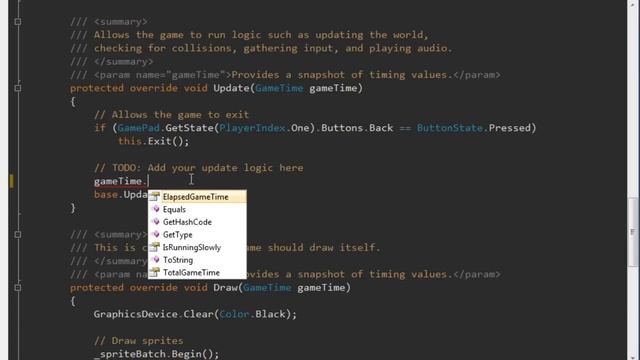Click the vertical scrollbar thumb
This screenshot has height=360, width=640.
(633, 232)
